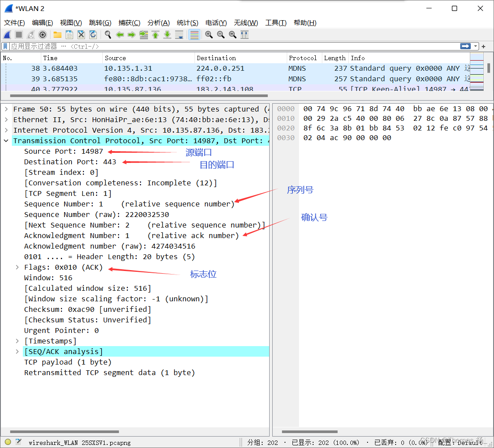This screenshot has width=494, height=448.
Task: Select packet 39 from fe80::8db:cac1:9738
Action: pos(235,79)
